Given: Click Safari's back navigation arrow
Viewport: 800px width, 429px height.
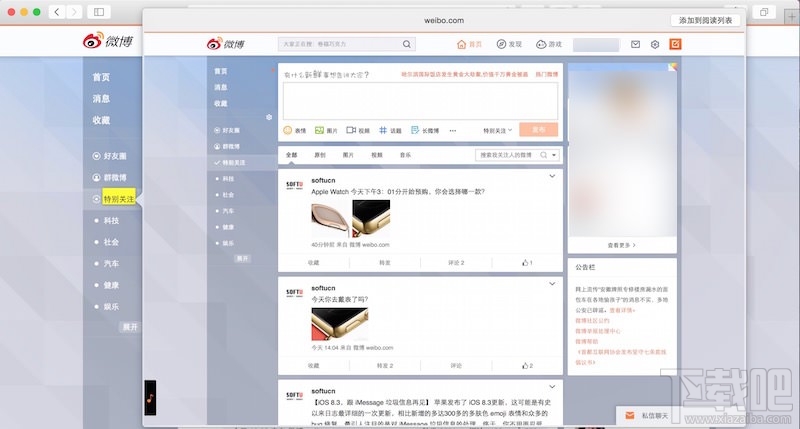Looking at the screenshot, I should (57, 12).
